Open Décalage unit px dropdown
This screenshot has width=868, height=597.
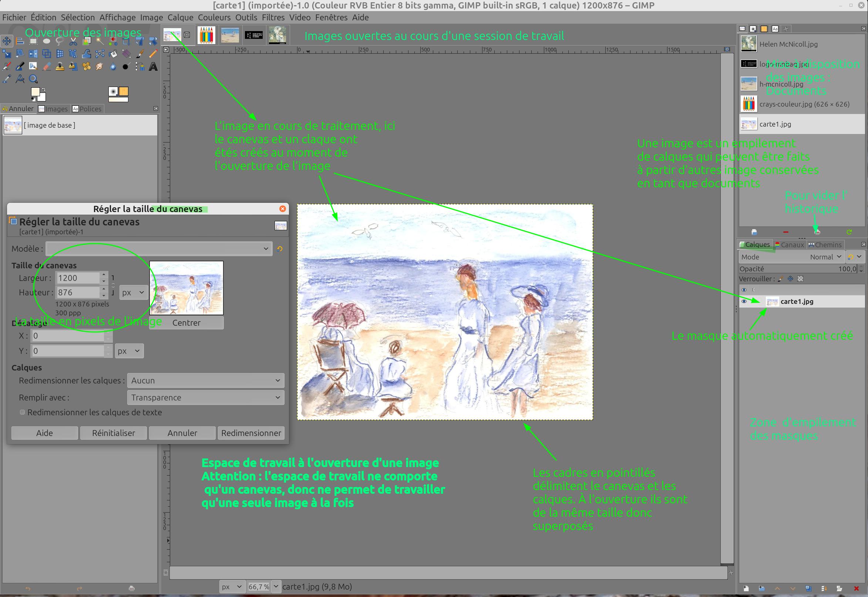pos(129,351)
